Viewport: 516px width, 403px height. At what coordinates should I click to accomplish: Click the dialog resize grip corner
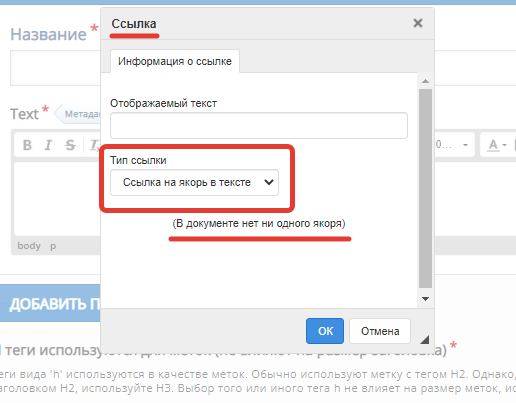pyautogui.click(x=424, y=339)
